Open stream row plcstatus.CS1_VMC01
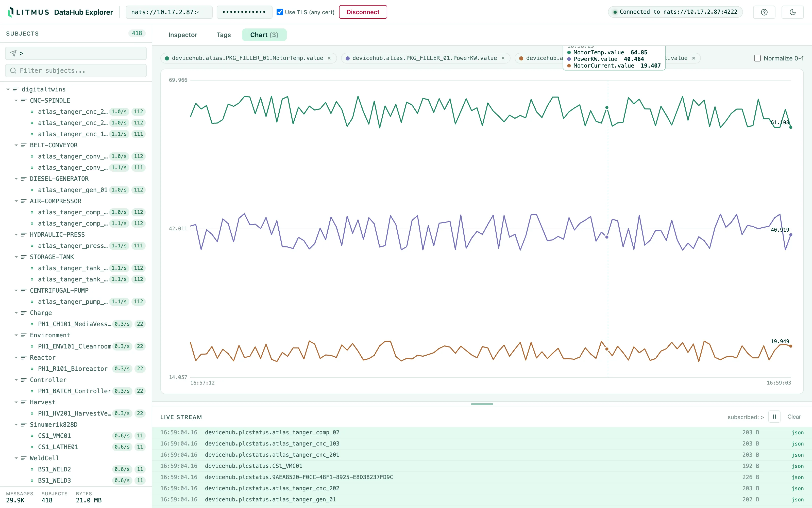The height and width of the screenshot is (508, 812). tap(482, 466)
